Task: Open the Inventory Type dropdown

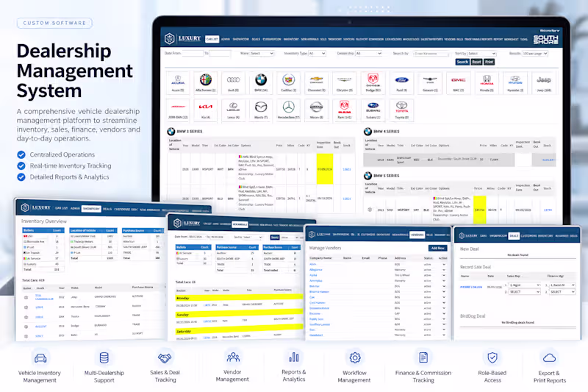Action: 318,54
